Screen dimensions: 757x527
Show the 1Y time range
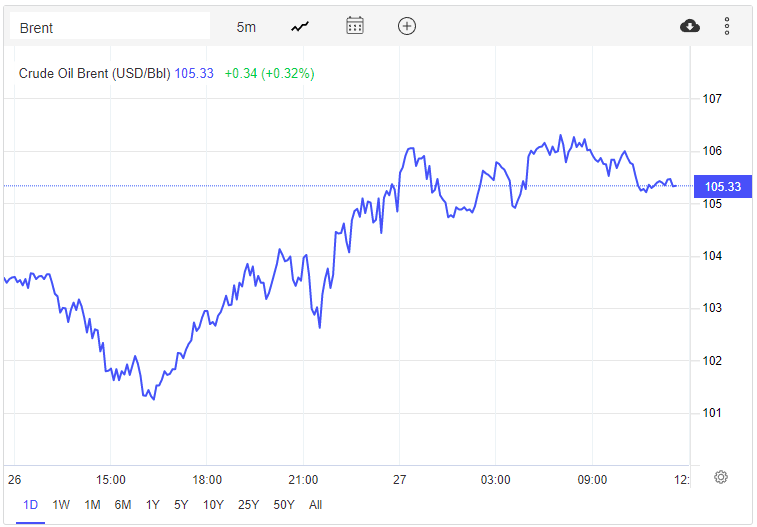[153, 505]
